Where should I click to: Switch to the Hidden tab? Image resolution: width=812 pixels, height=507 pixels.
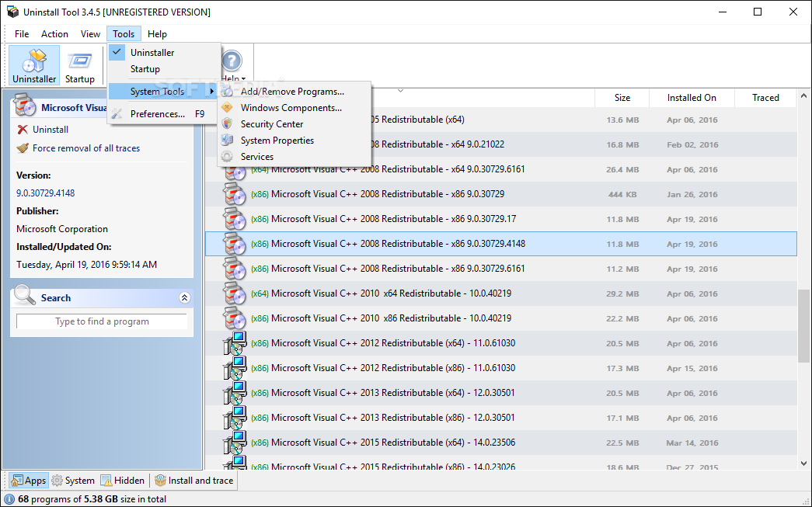(x=123, y=481)
